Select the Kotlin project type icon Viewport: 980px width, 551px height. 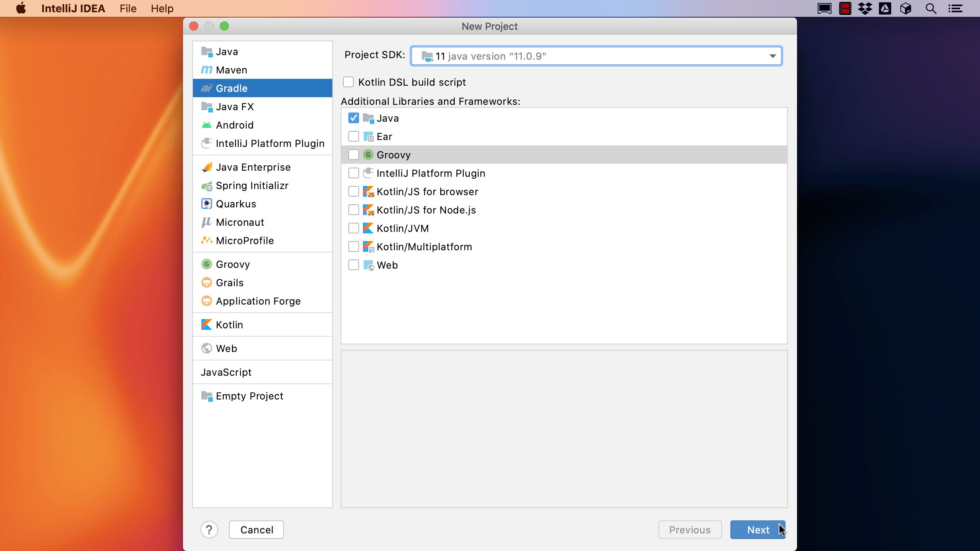(206, 325)
